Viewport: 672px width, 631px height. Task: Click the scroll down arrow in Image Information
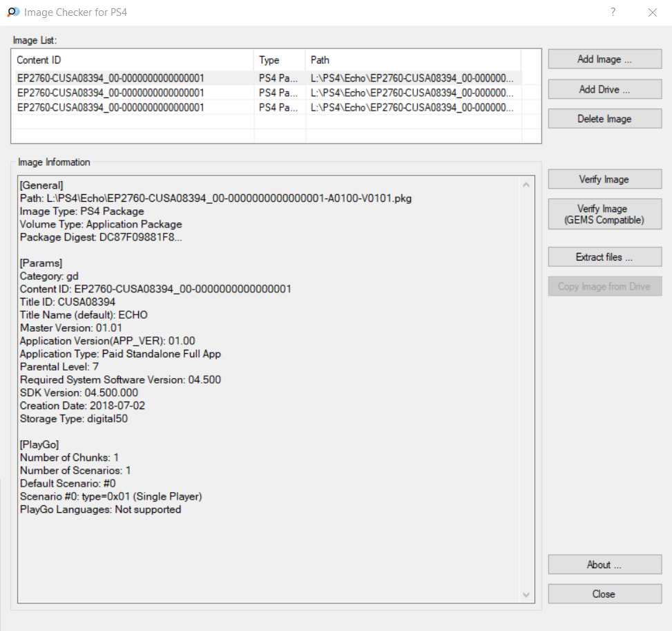coord(526,594)
